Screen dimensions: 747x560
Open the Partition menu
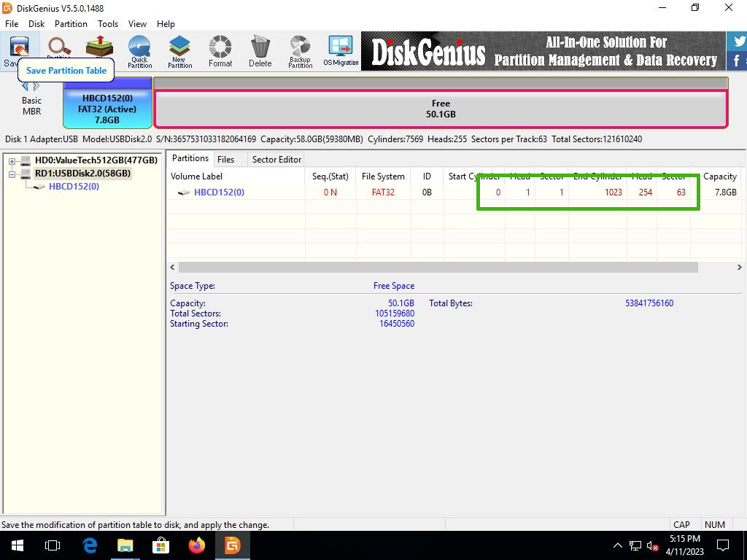[x=71, y=24]
